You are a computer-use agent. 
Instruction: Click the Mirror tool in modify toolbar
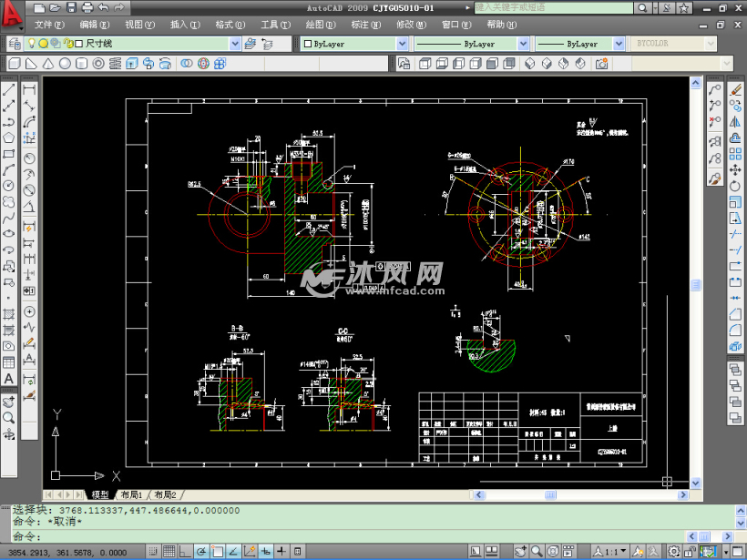[735, 122]
